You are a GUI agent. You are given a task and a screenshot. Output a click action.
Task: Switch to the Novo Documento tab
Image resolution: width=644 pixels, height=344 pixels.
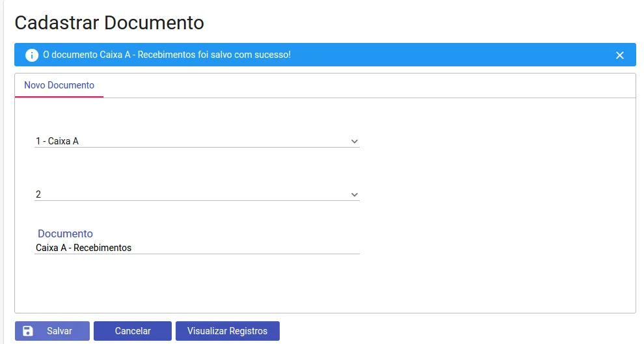[x=59, y=85]
